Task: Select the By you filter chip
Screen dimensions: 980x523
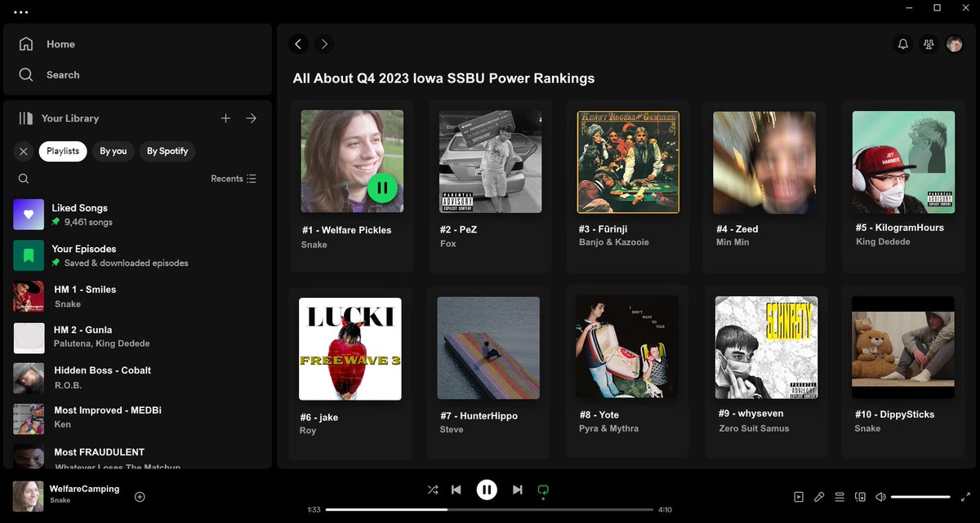Action: click(x=114, y=151)
